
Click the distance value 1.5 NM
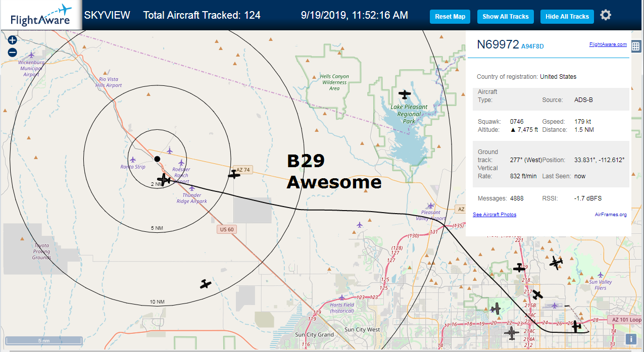[x=584, y=130]
